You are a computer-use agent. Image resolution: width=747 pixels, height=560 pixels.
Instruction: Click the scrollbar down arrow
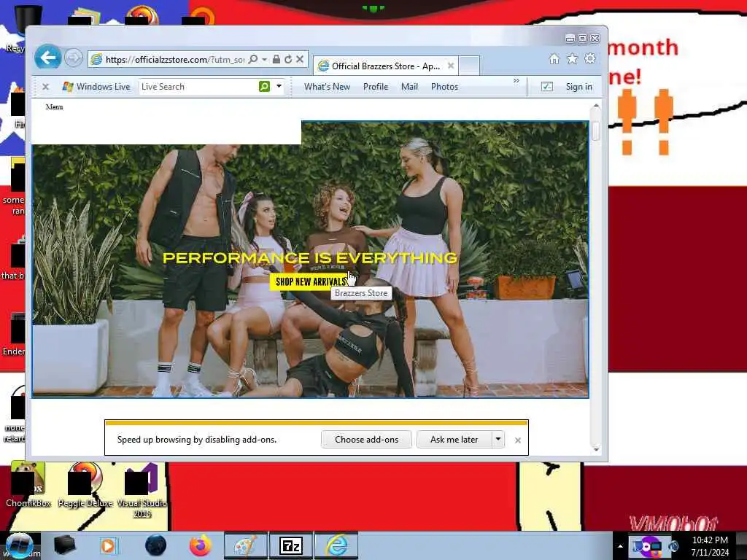596,449
